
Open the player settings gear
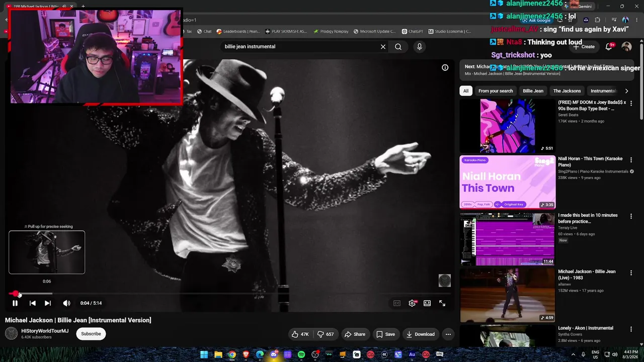pyautogui.click(x=412, y=303)
